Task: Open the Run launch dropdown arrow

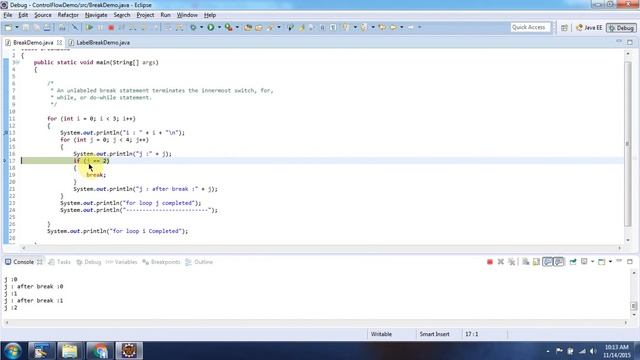Action: tap(219, 27)
